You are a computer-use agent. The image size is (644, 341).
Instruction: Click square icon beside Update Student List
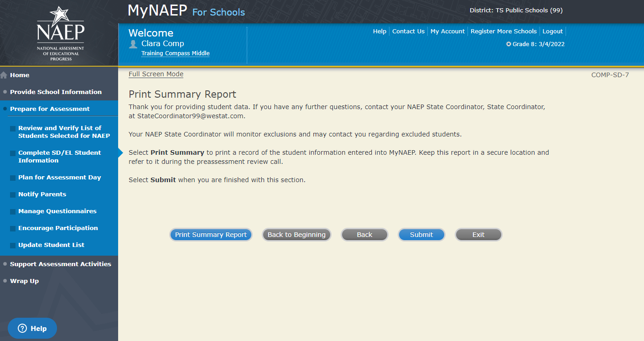[13, 246]
